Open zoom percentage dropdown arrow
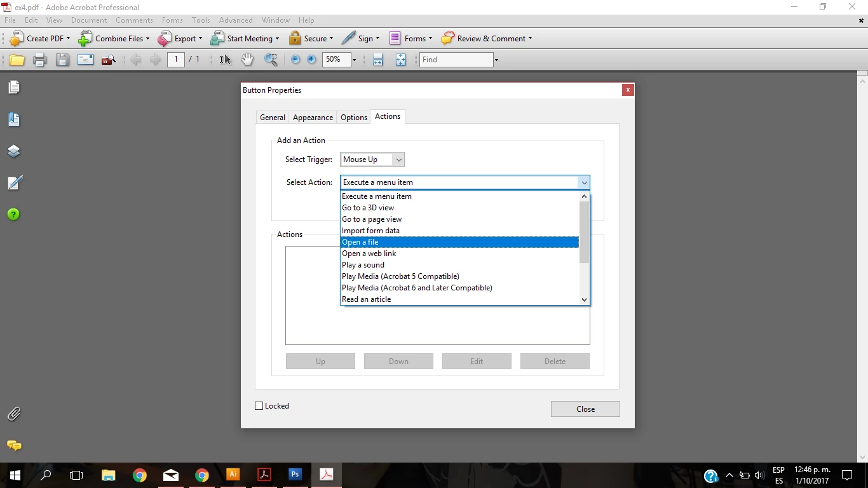 pos(354,60)
